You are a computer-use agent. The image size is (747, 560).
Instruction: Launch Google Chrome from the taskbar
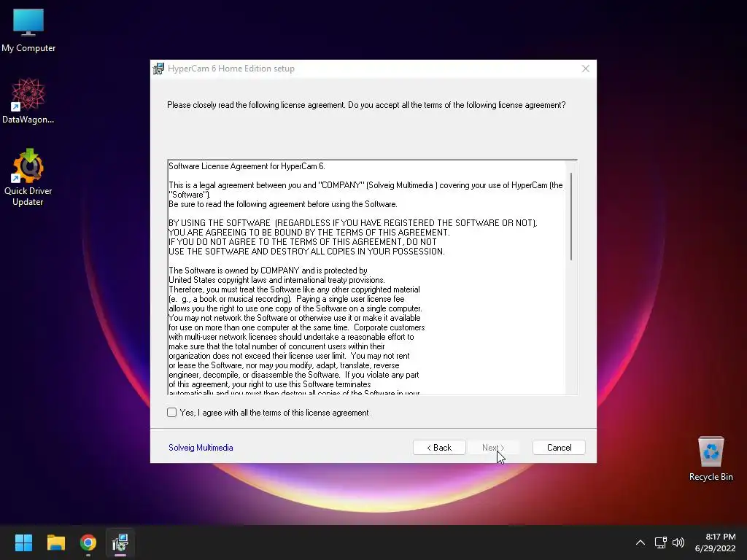pyautogui.click(x=88, y=542)
